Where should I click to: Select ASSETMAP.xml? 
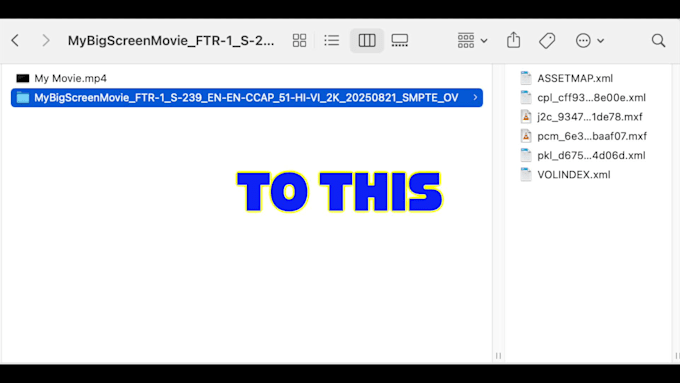pyautogui.click(x=575, y=78)
